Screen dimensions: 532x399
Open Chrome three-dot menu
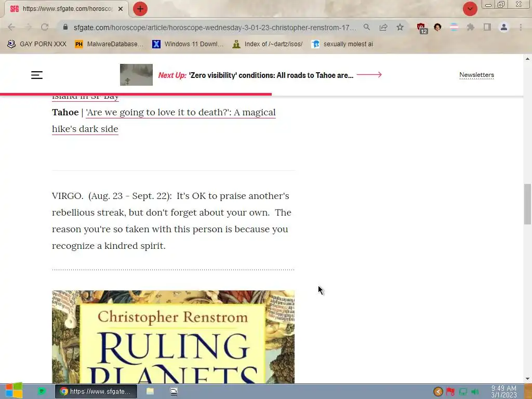pyautogui.click(x=521, y=27)
